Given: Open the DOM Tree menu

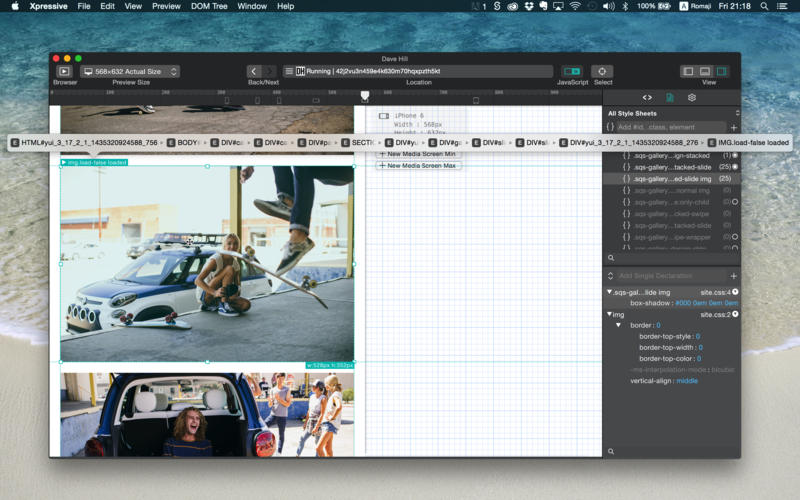Looking at the screenshot, I should 208,6.
